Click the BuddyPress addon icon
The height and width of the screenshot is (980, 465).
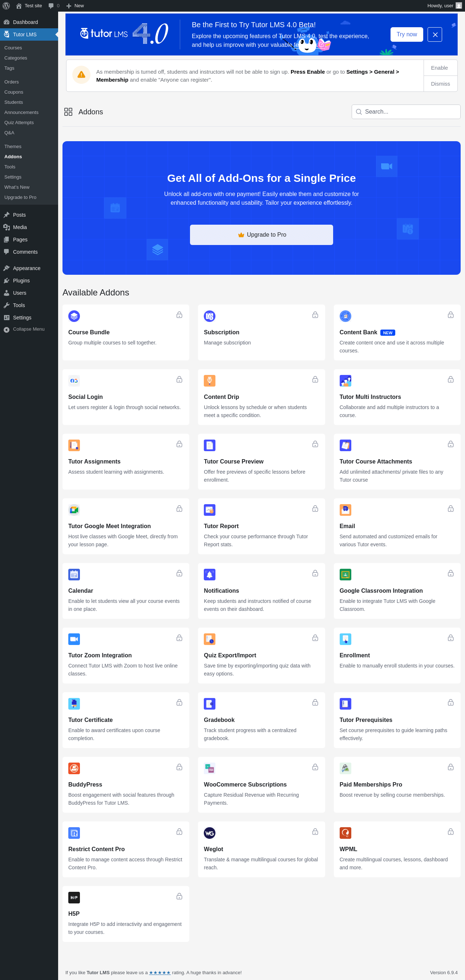coord(74,768)
